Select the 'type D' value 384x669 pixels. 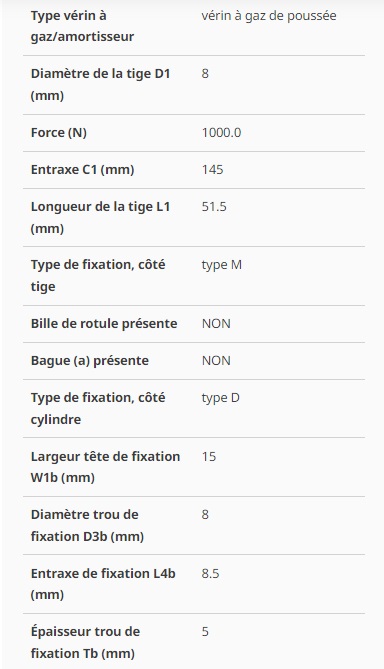[221, 398]
